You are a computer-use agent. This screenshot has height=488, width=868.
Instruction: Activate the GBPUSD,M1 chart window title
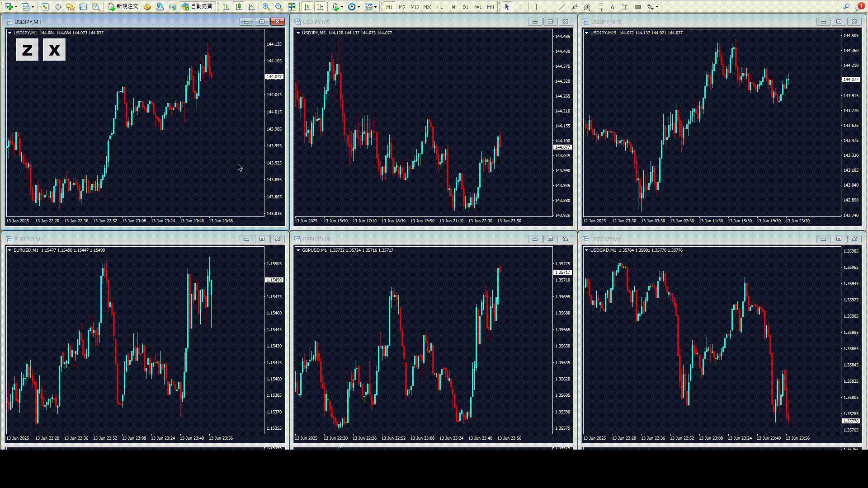[x=317, y=239]
